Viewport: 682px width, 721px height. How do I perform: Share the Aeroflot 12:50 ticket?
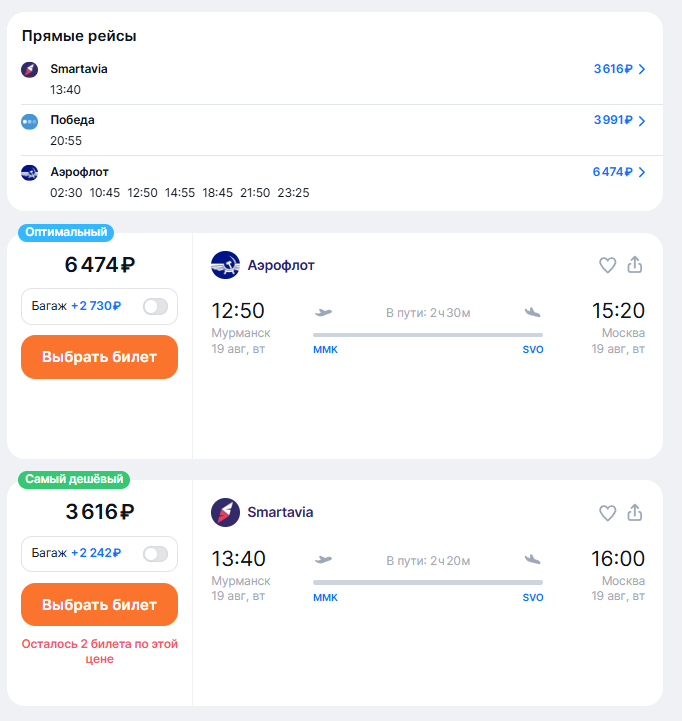point(635,264)
